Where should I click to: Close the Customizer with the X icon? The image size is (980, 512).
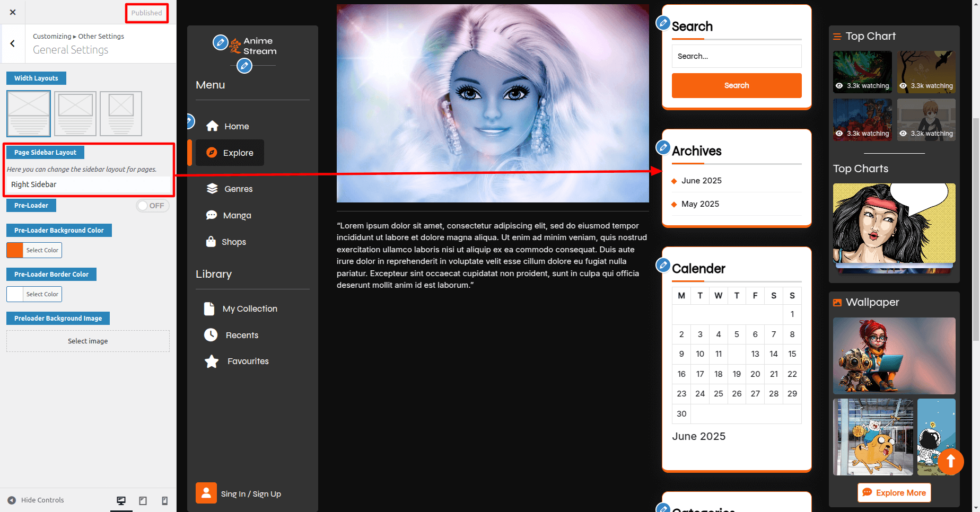tap(13, 12)
